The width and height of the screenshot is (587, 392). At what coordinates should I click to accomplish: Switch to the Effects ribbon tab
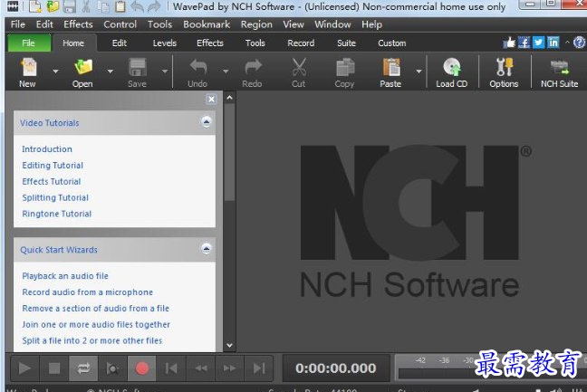pos(209,43)
